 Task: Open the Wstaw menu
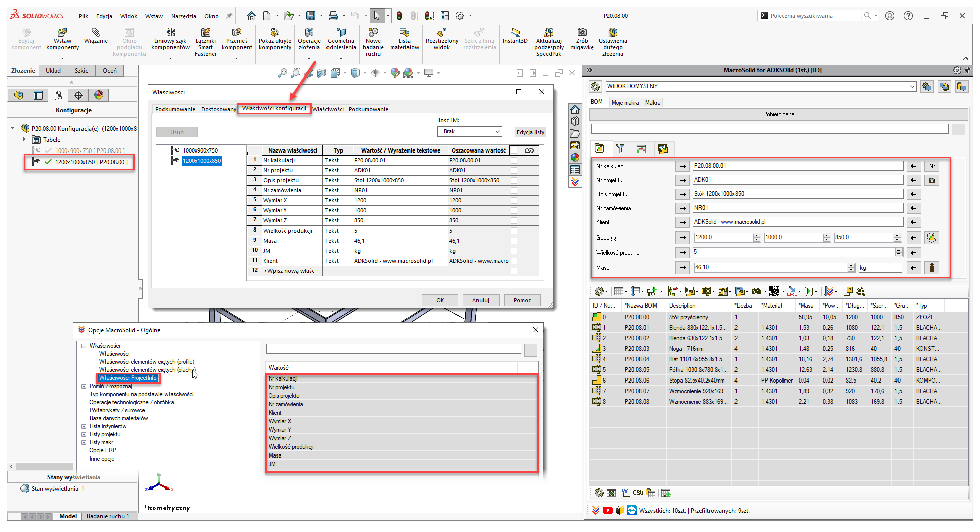tap(154, 16)
